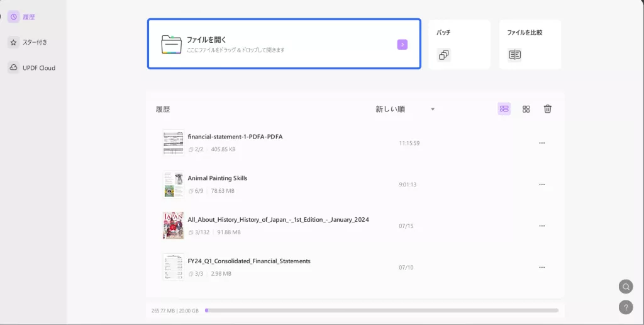Open the ファイルを比較 compare files card

coord(530,45)
